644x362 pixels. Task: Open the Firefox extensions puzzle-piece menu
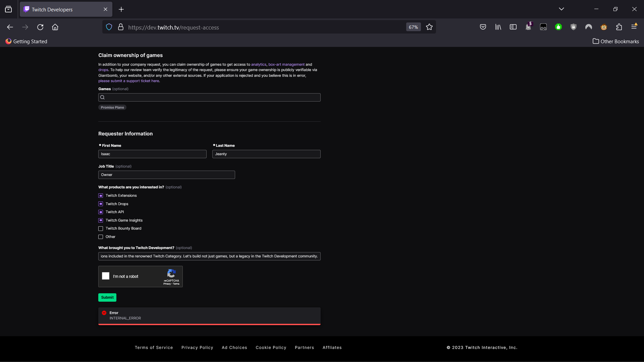[619, 27]
